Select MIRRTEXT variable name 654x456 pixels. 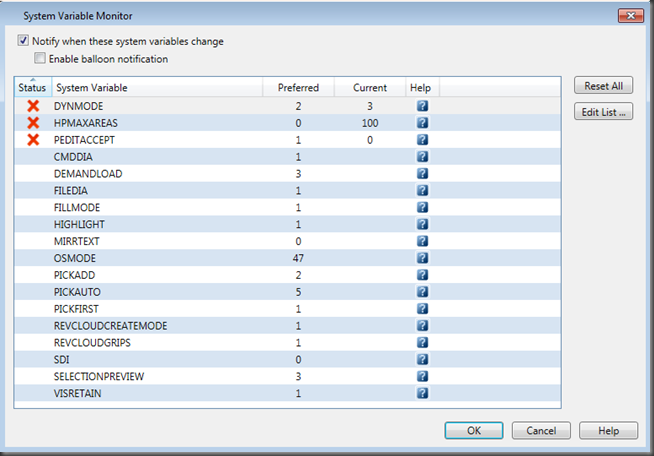[76, 241]
